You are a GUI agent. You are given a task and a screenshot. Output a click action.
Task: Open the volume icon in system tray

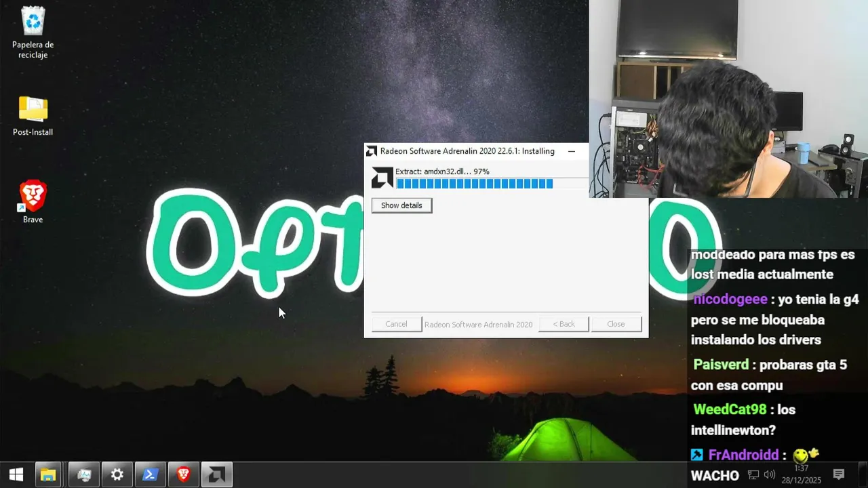pyautogui.click(x=769, y=474)
